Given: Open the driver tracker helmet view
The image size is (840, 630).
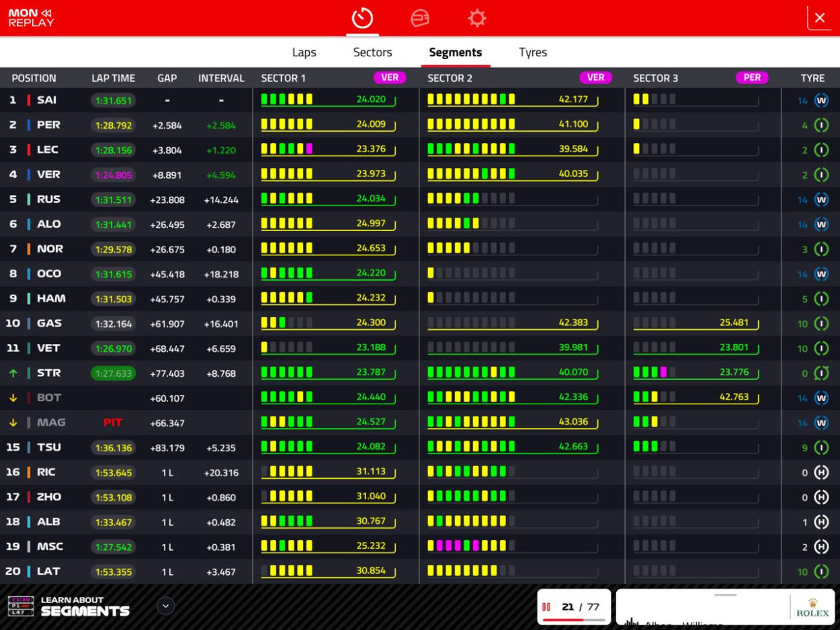Looking at the screenshot, I should pos(420,18).
